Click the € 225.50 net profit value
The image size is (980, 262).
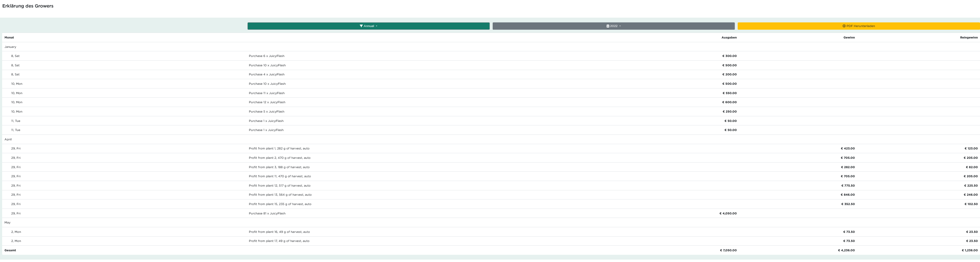[971, 186]
